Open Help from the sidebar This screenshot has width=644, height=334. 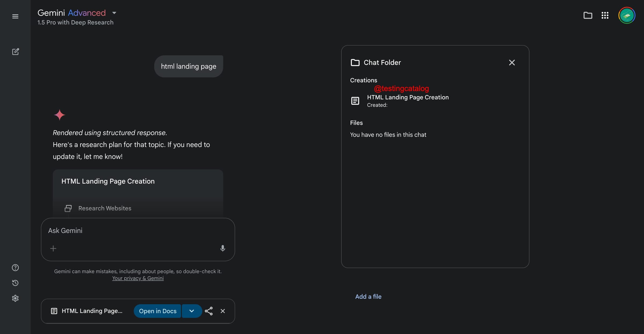pos(15,268)
